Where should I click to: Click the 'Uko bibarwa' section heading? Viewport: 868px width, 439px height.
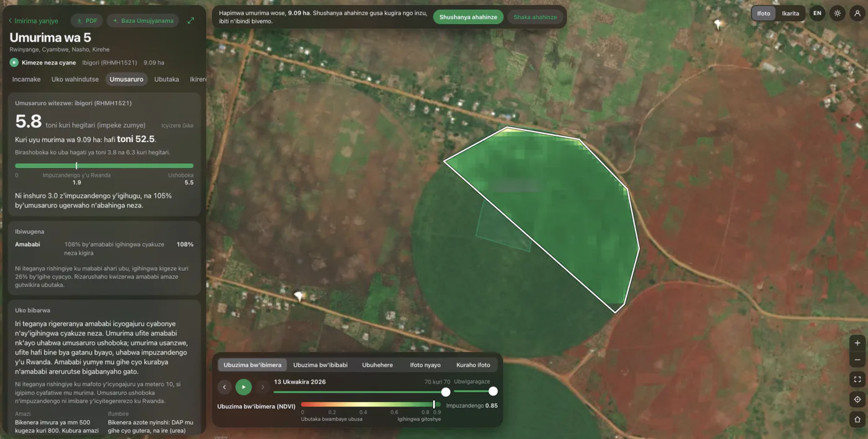click(33, 310)
